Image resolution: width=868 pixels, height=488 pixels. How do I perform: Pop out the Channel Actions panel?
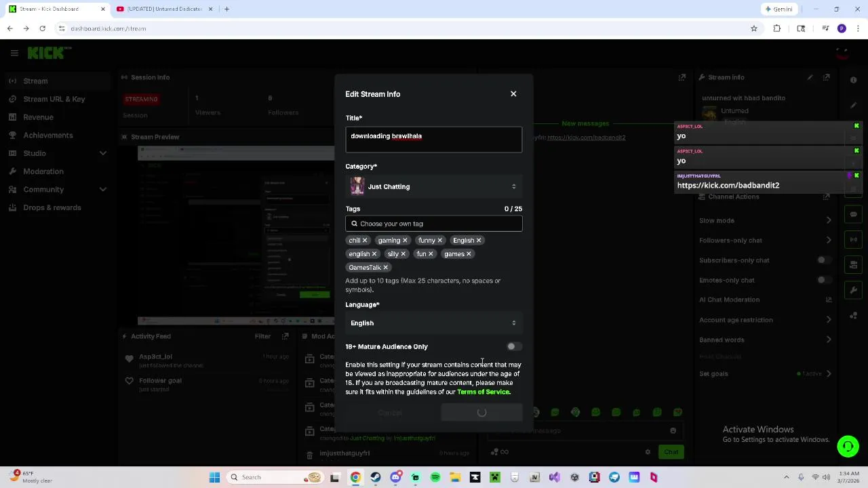coord(826,197)
